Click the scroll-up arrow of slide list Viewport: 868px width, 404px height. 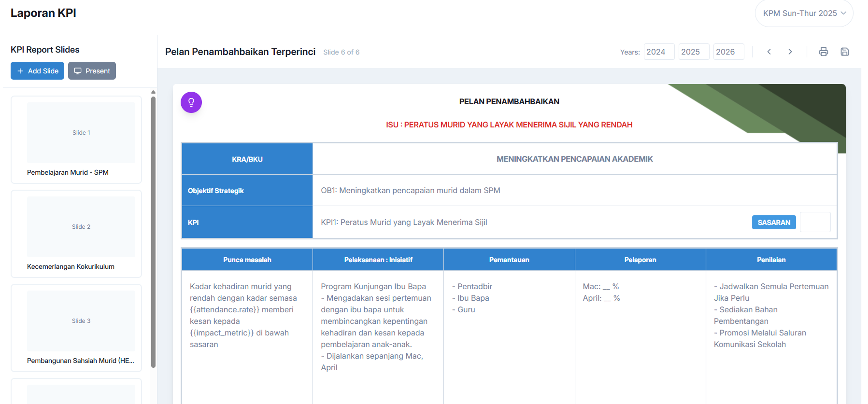[153, 92]
